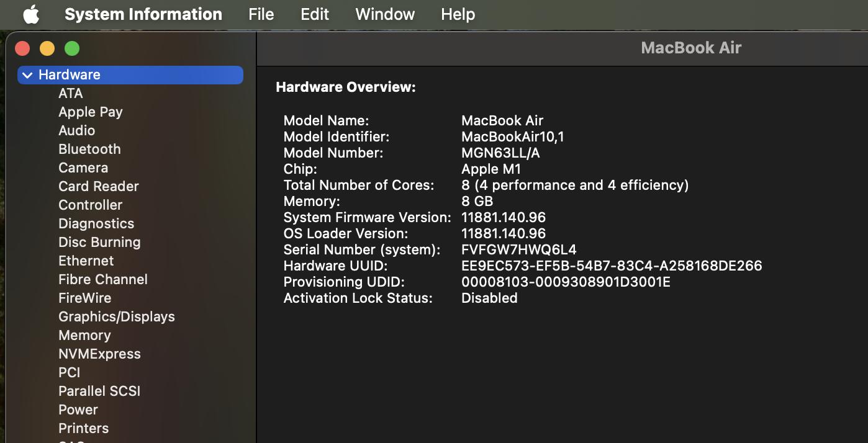Select Ethernet in the hardware list

[86, 261]
